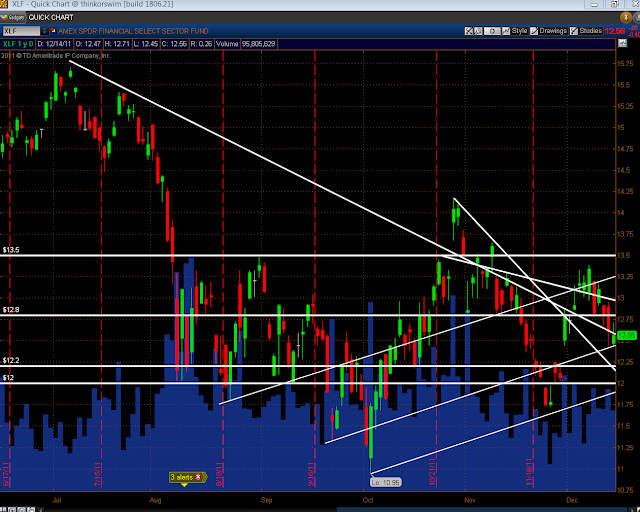Open the Style menu

coord(519,31)
